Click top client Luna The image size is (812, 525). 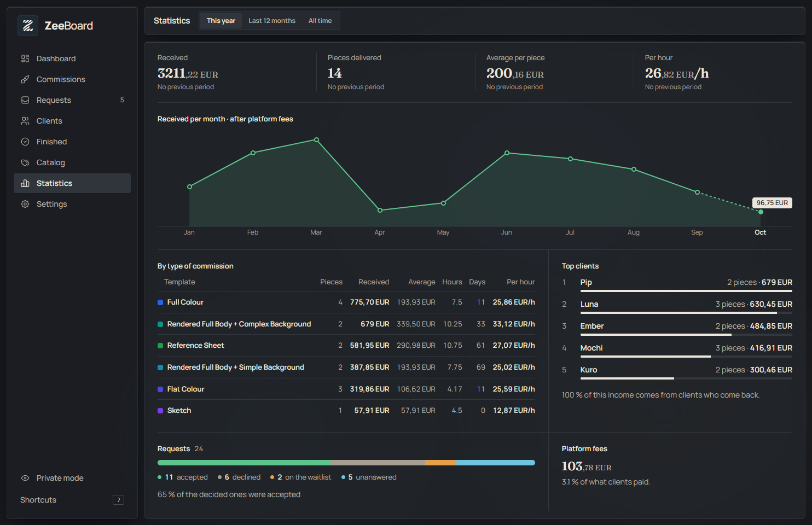677,306
